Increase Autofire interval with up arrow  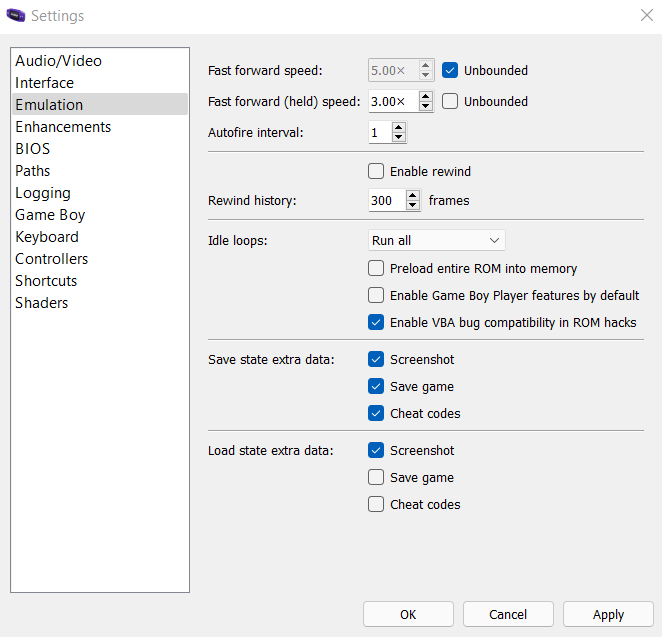pyautogui.click(x=399, y=127)
